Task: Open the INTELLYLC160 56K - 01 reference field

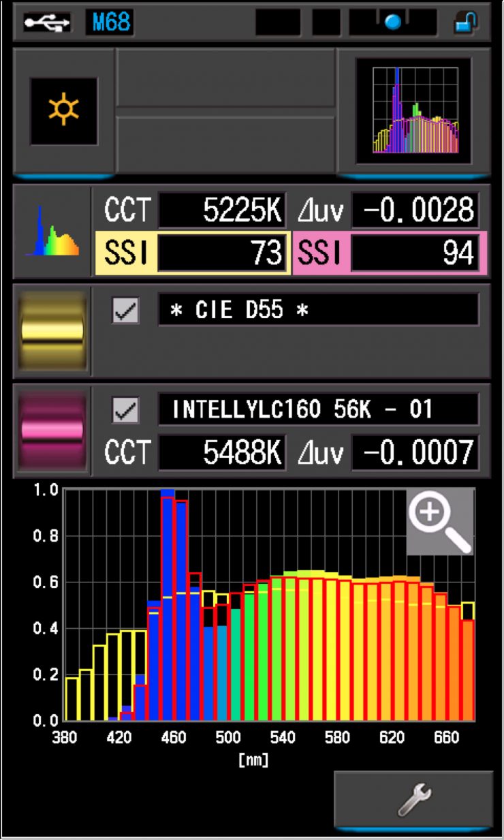Action: point(318,410)
